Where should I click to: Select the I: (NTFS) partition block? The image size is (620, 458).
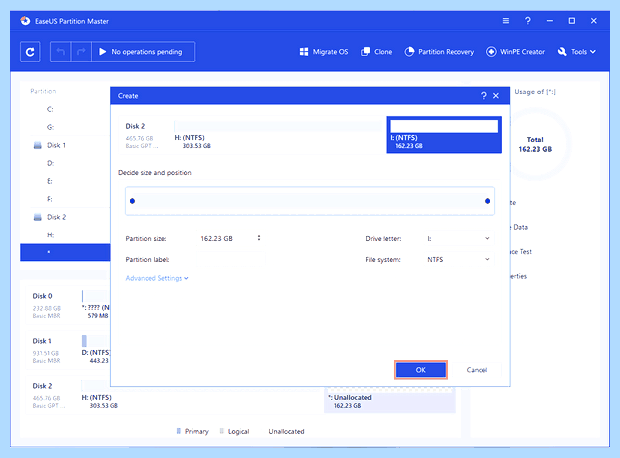coord(444,134)
